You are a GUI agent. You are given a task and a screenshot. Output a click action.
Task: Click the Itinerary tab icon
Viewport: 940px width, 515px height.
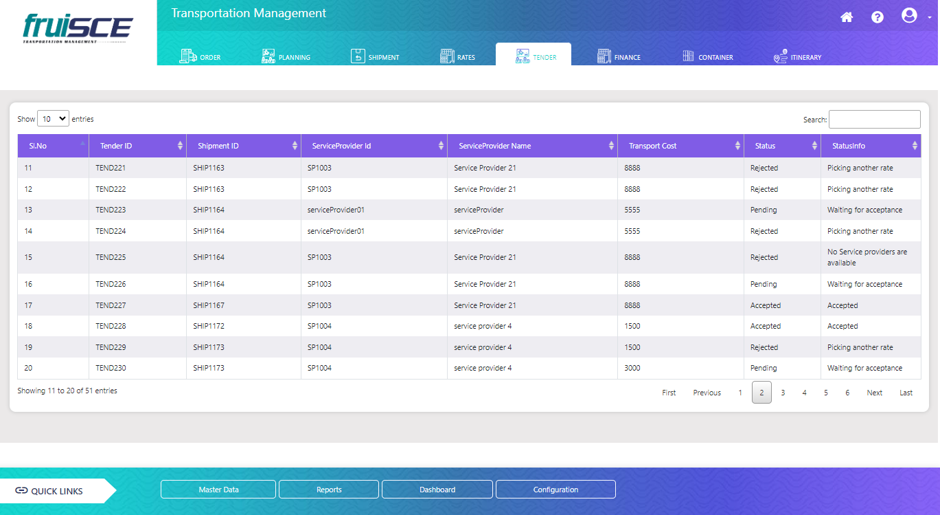coord(780,56)
